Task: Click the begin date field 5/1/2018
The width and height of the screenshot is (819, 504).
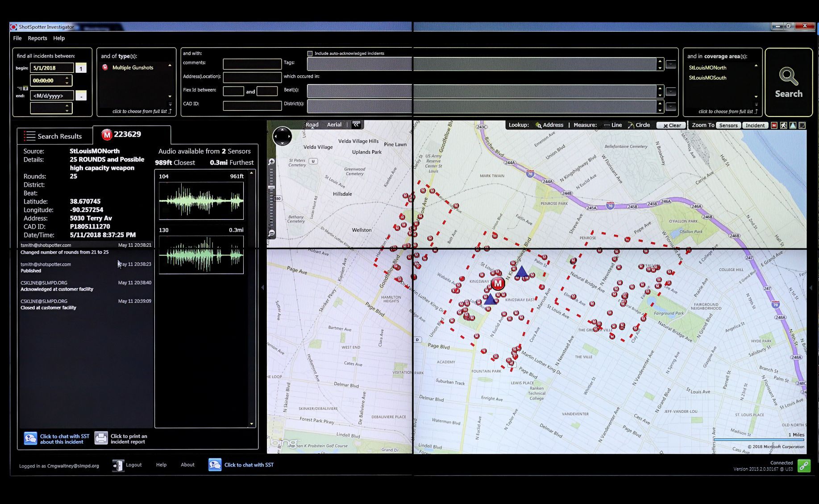Action: click(x=52, y=68)
